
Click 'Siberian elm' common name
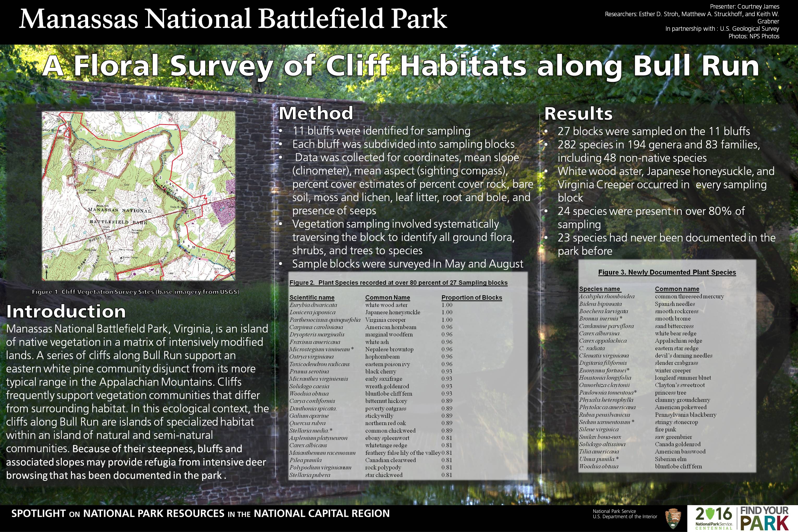pos(670,459)
